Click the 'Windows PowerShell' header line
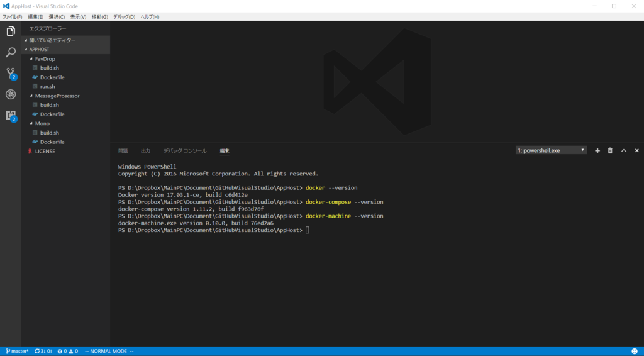644x356 pixels. (147, 167)
